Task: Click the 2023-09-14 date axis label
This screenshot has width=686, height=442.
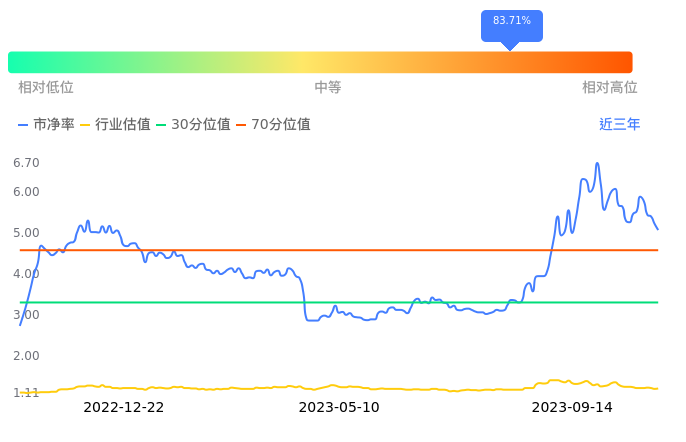Action: click(572, 408)
